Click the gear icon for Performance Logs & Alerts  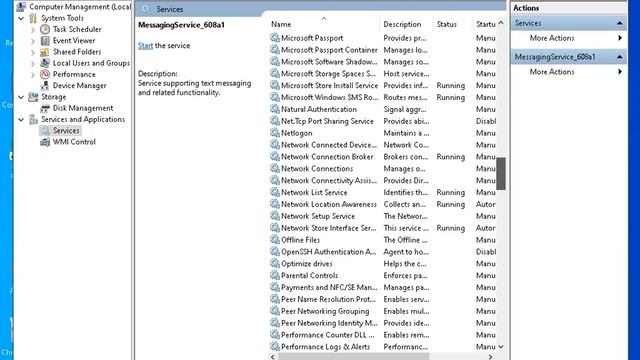[275, 347]
